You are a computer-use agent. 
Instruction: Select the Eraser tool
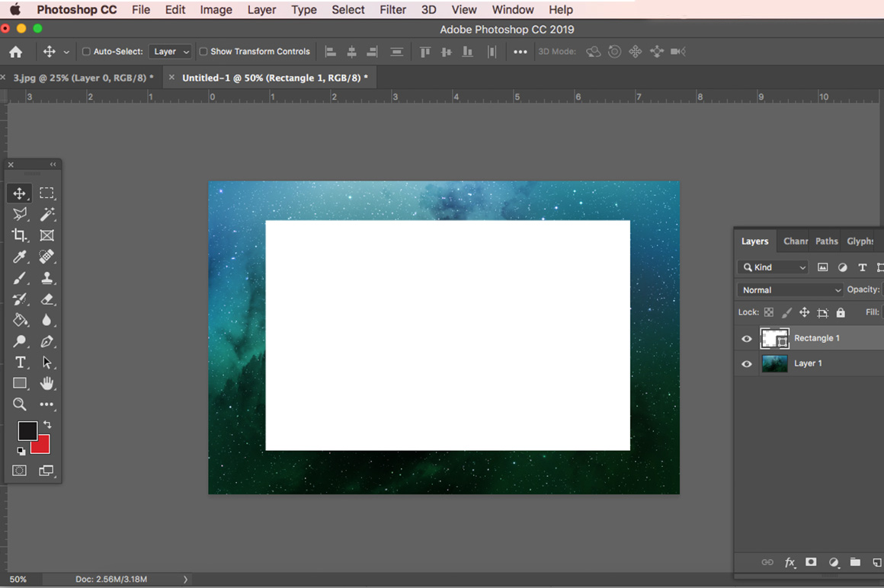pos(46,299)
